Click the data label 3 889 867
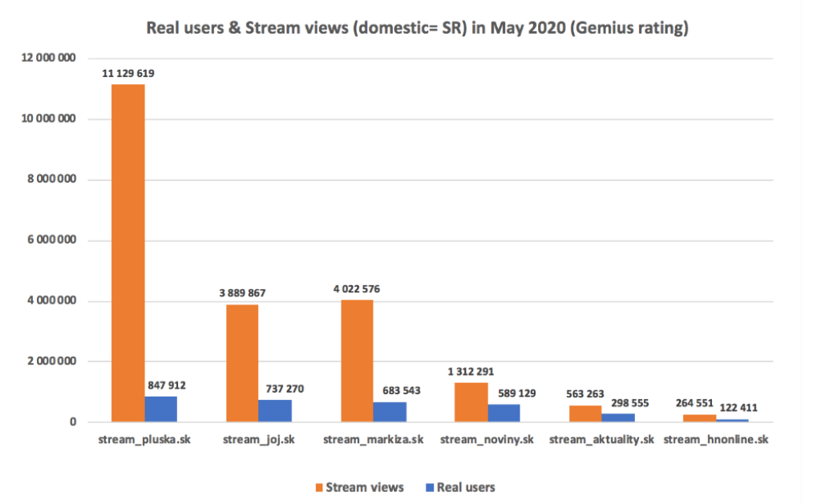Viewport: 821px width, 504px height. point(242,293)
